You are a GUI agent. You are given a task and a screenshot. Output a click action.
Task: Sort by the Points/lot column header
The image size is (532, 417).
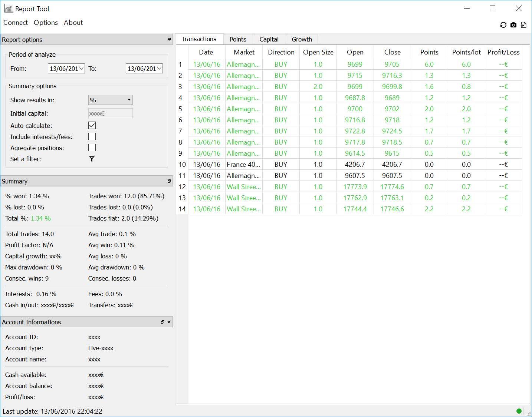[466, 52]
